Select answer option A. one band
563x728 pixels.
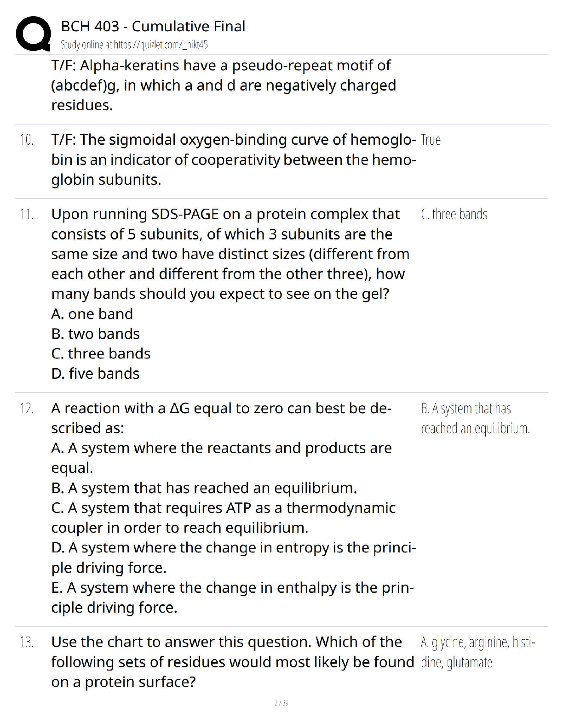pos(92,314)
